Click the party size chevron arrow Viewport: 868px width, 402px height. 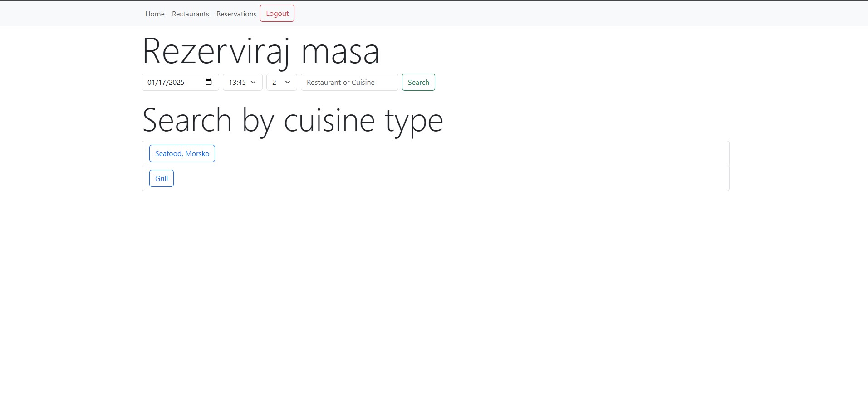pos(288,82)
